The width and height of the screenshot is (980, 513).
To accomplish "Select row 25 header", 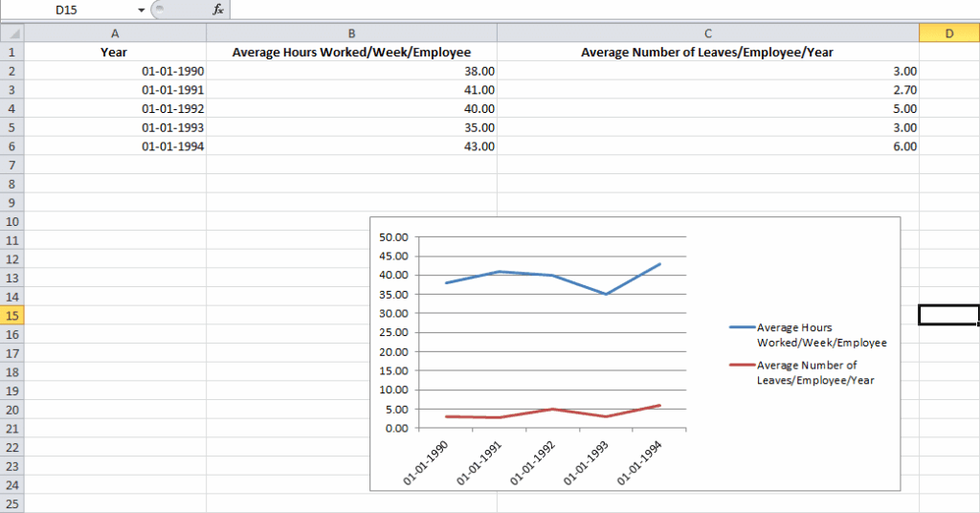I will 11,503.
